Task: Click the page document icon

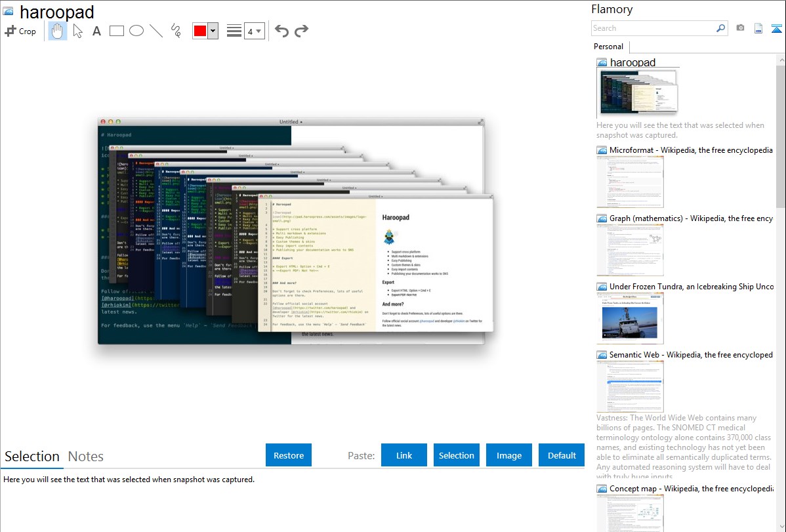Action: pos(758,29)
